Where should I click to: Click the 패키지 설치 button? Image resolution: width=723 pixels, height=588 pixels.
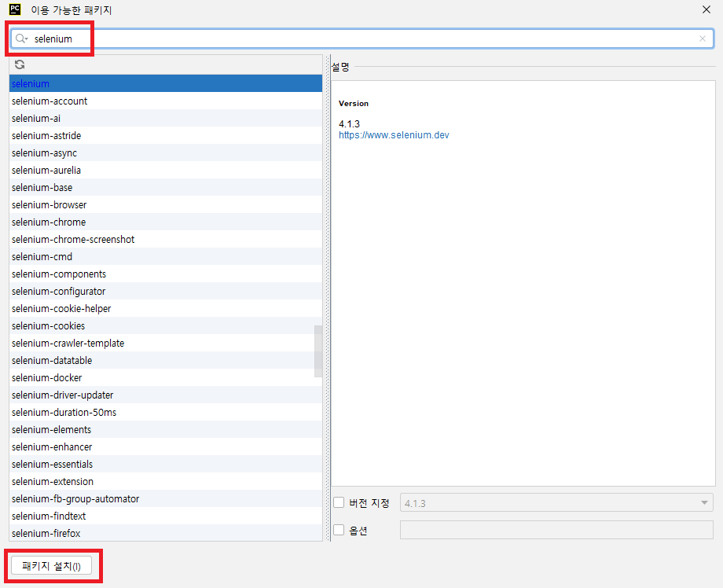pos(51,566)
